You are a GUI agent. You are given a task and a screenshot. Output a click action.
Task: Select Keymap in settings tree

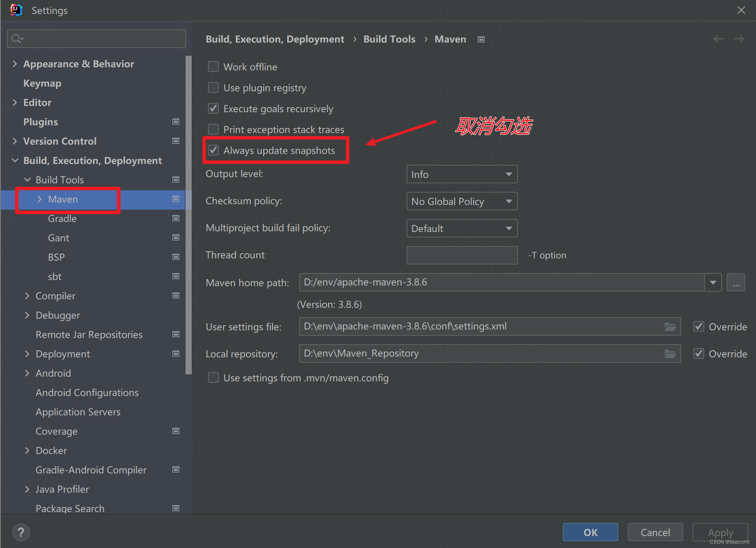[x=42, y=83]
